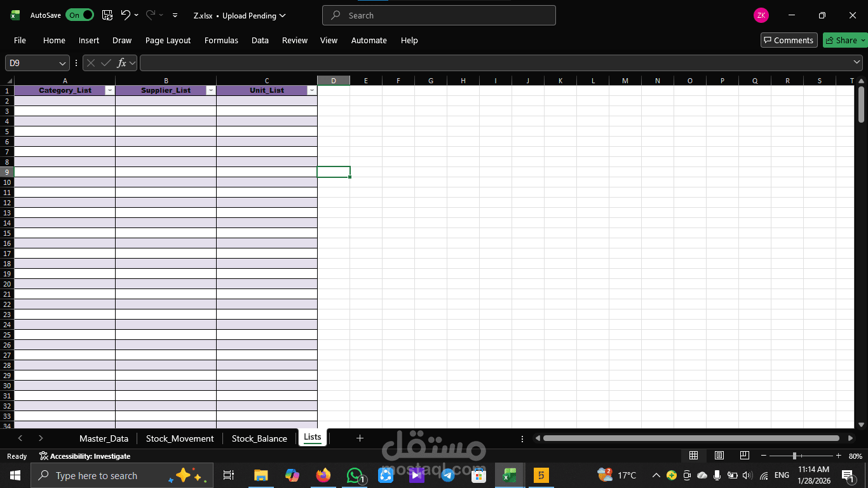Click the Excel icon on the taskbar
The height and width of the screenshot is (488, 868).
pyautogui.click(x=510, y=475)
